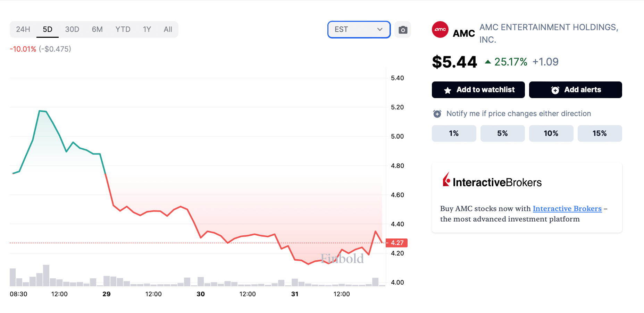
Task: Open the Interactive Brokers hyperlink
Action: (567, 208)
